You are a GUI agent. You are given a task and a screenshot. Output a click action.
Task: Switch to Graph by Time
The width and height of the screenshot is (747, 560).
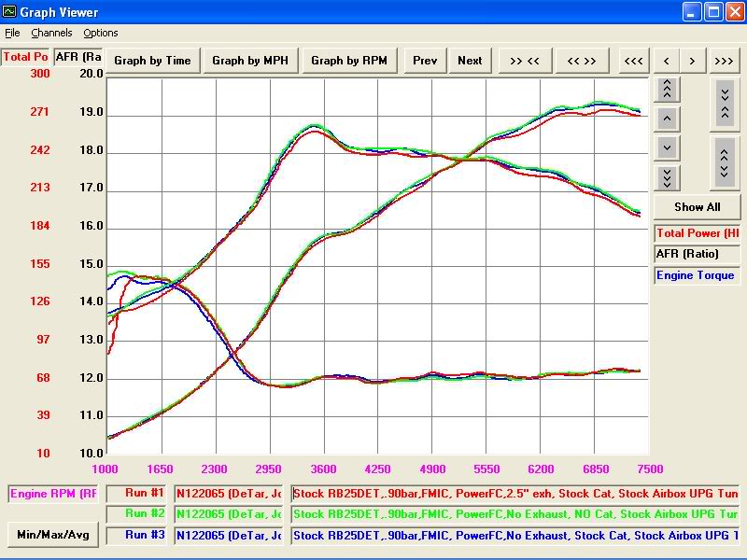click(152, 61)
